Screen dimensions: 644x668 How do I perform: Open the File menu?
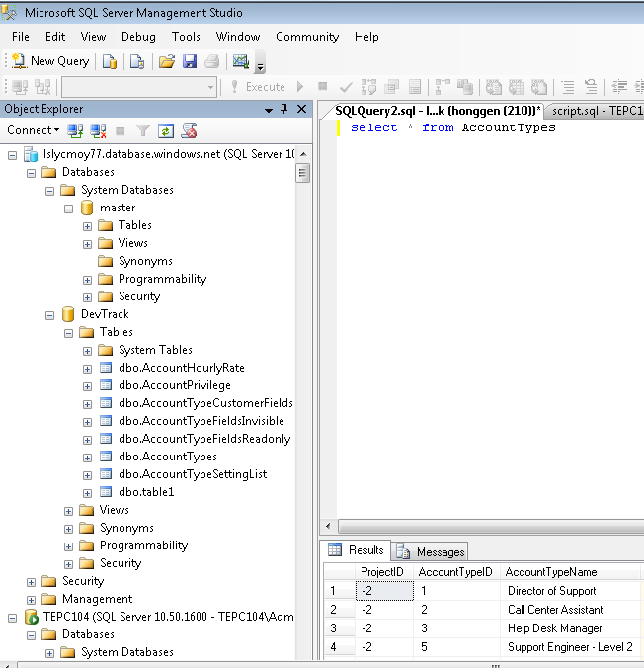coord(21,37)
